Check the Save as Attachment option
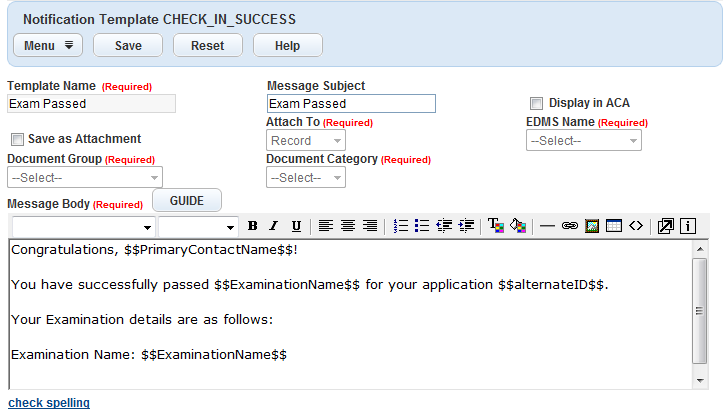The width and height of the screenshot is (725, 414). click(x=17, y=140)
